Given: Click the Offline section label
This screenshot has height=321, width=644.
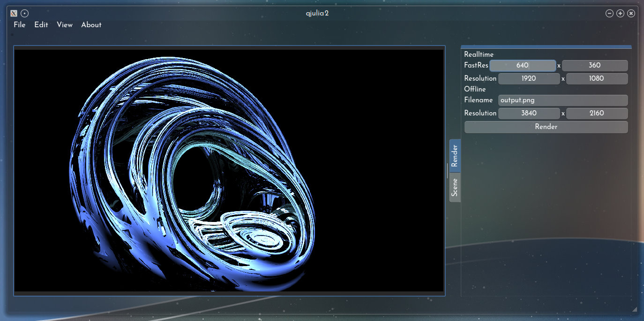Looking at the screenshot, I should coord(475,89).
